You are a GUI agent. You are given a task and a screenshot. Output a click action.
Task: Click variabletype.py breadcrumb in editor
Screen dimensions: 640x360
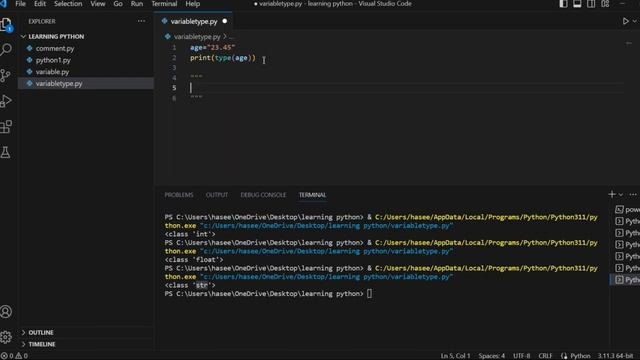click(197, 37)
